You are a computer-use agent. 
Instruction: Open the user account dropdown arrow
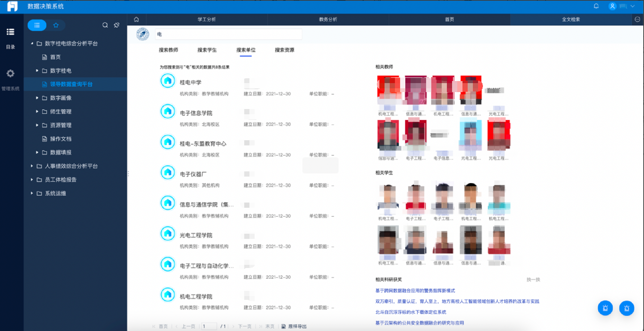click(x=633, y=6)
